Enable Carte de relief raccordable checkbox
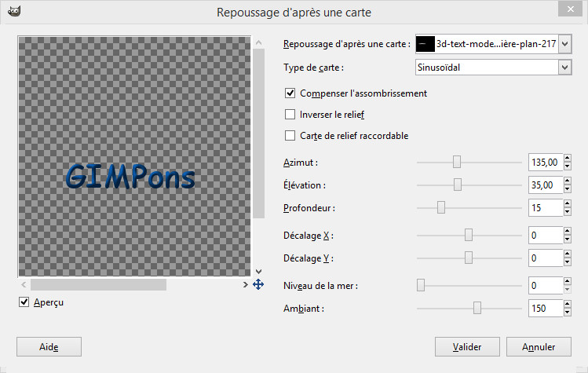The height and width of the screenshot is (373, 588). 290,136
